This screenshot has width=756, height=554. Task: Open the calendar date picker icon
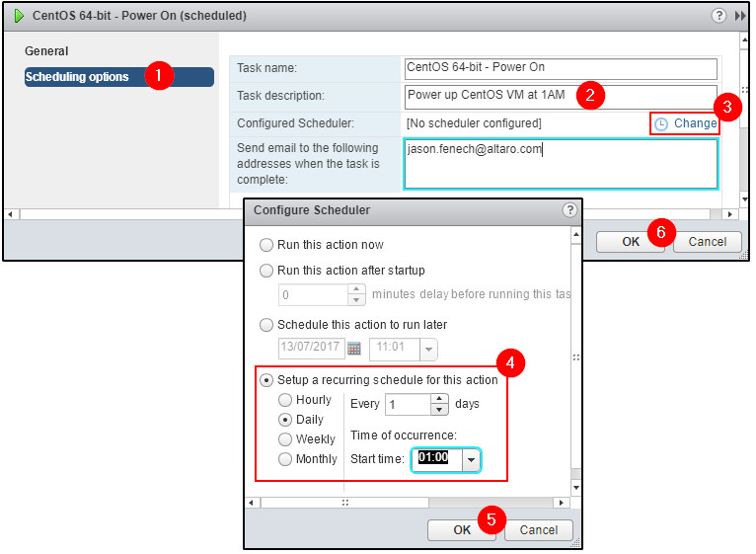point(354,349)
